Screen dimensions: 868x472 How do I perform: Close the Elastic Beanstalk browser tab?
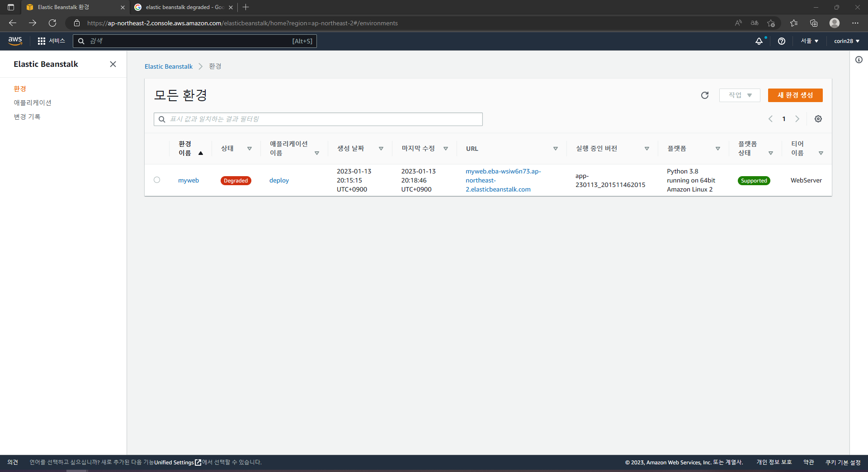click(x=123, y=7)
